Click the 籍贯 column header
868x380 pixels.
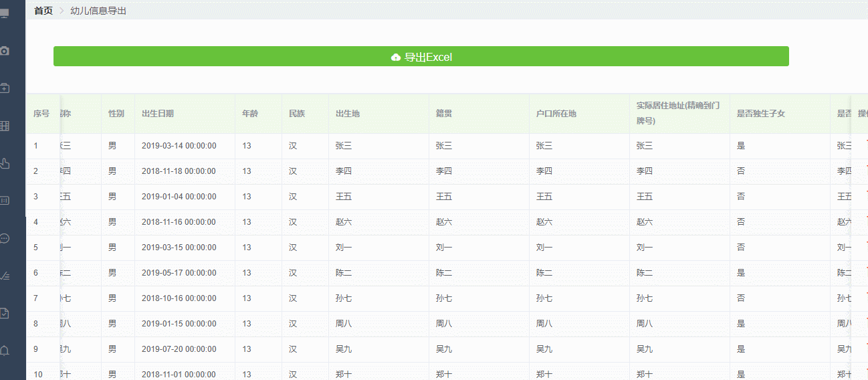(444, 114)
